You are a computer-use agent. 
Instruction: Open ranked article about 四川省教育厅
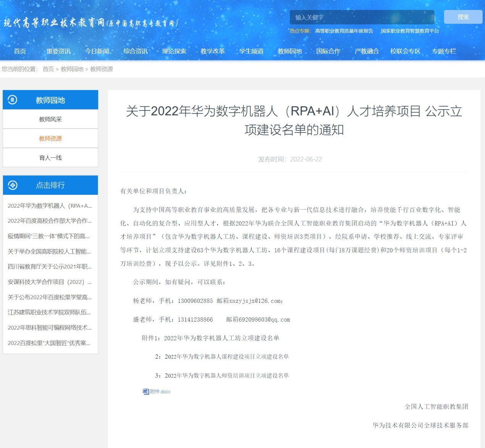pos(50,267)
